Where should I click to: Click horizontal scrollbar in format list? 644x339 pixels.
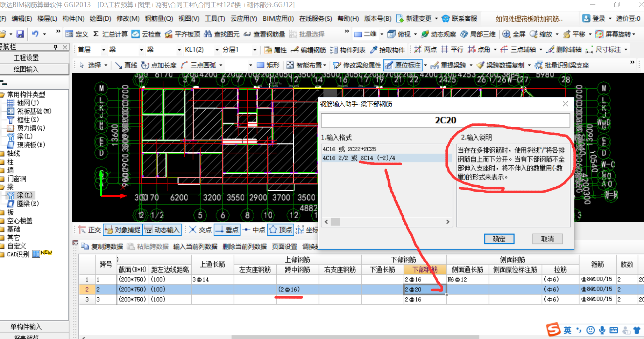pos(387,222)
